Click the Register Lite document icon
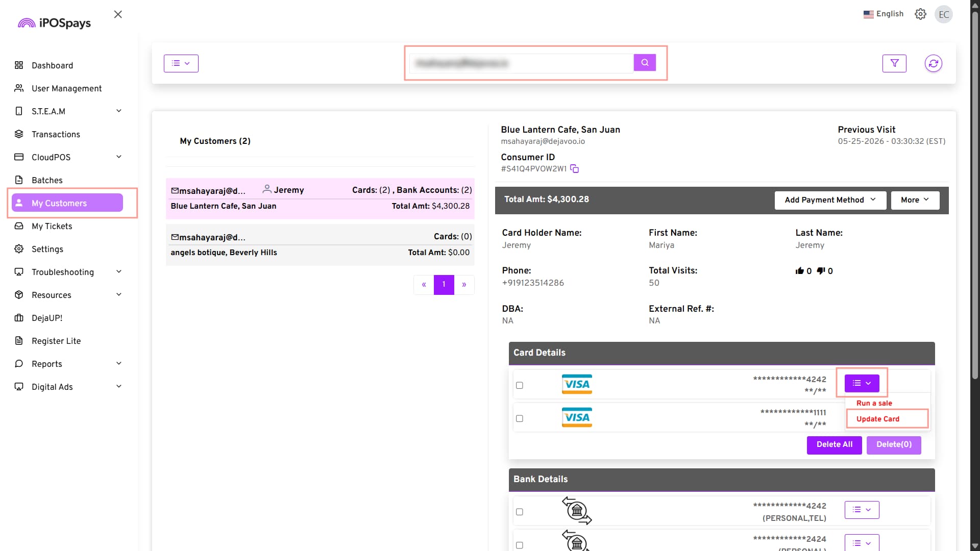The image size is (980, 551). click(19, 341)
